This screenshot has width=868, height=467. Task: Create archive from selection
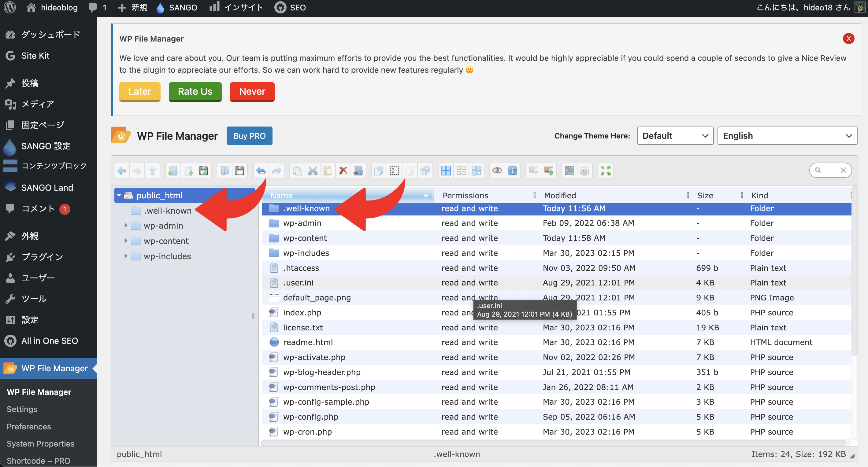549,171
